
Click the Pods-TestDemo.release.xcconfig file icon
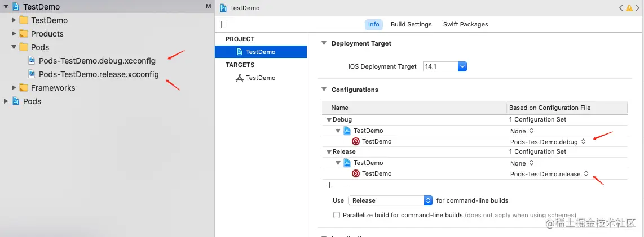pyautogui.click(x=32, y=74)
